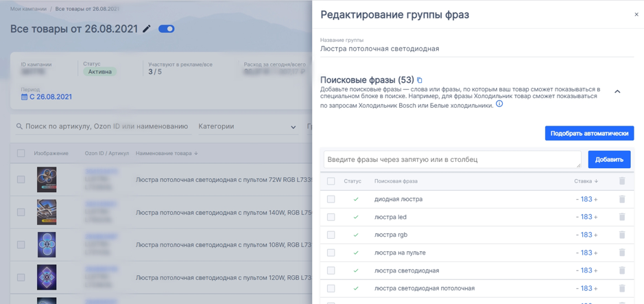Decrease bid for 'люстра led'
Viewport: 644px width, 304px height.
point(577,217)
